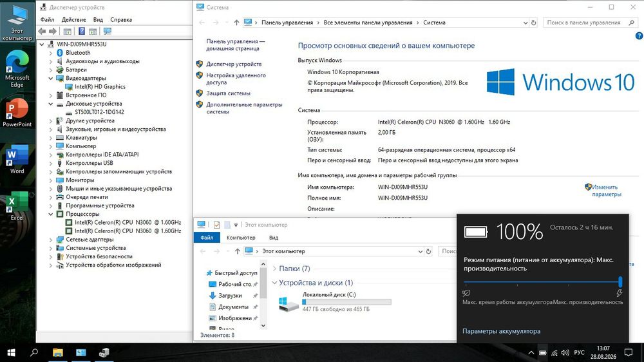Select root node WIN-DJ09MHR553U in device tree

tap(81, 44)
